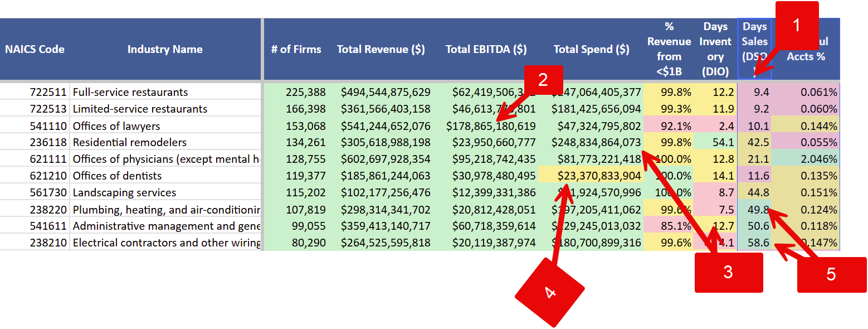Click EBITDA cell $20,119,387,974
The image size is (868, 329).
(x=486, y=243)
